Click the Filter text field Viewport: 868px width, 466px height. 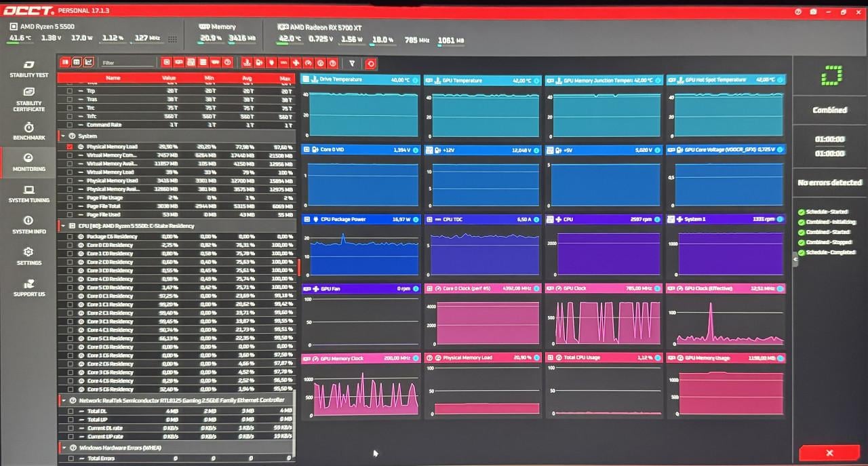tap(127, 62)
